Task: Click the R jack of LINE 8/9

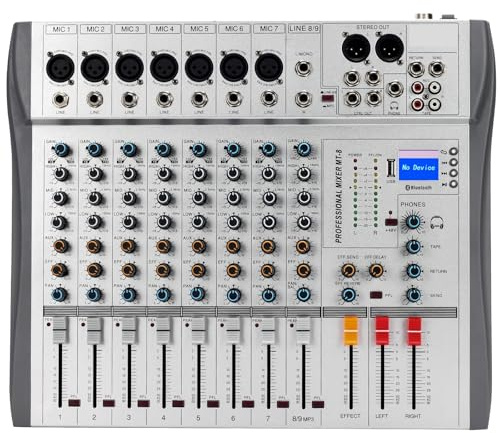Action: tap(303, 99)
